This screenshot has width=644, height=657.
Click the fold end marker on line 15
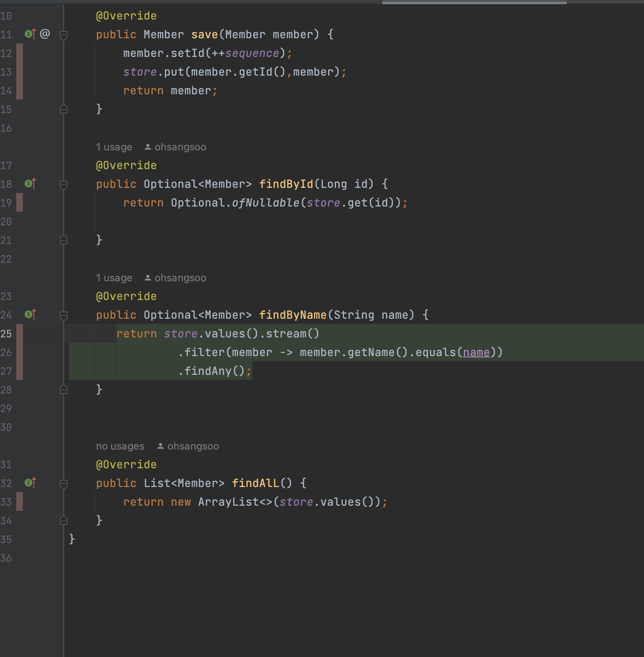click(64, 109)
